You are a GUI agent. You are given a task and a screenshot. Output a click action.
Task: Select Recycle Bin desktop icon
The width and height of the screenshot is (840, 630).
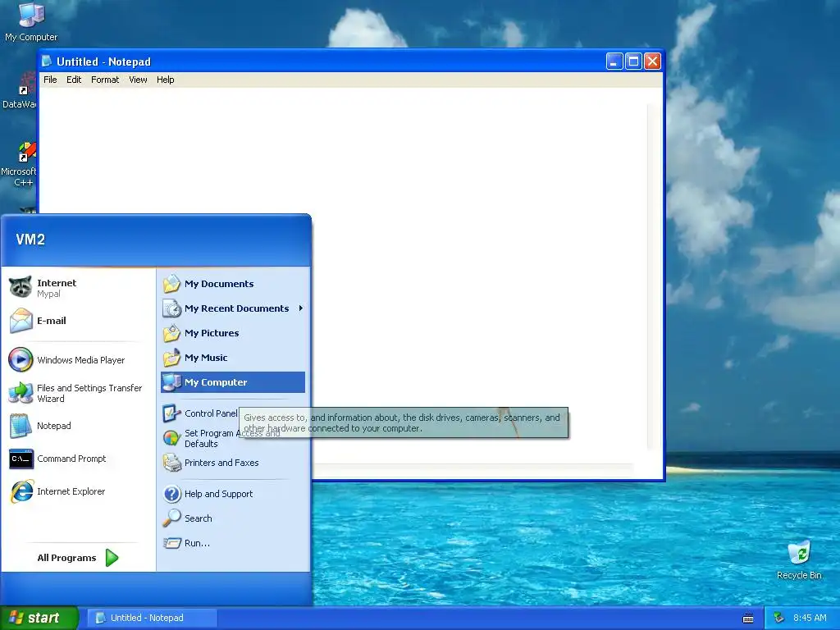click(x=799, y=559)
